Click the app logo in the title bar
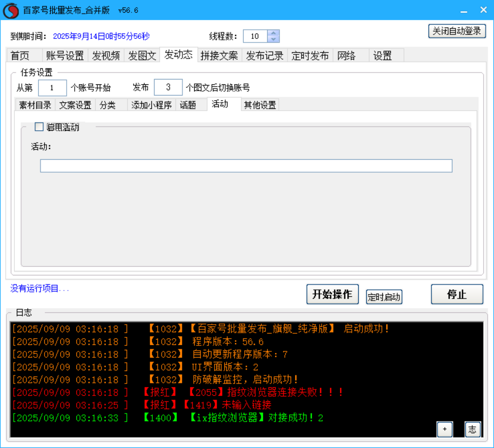The height and width of the screenshot is (448, 494). [x=10, y=10]
